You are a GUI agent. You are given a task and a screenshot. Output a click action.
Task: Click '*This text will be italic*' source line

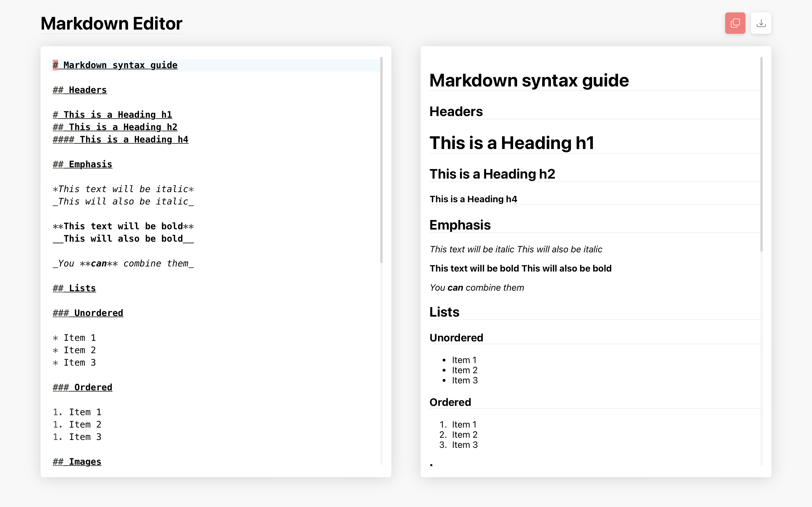(x=123, y=189)
